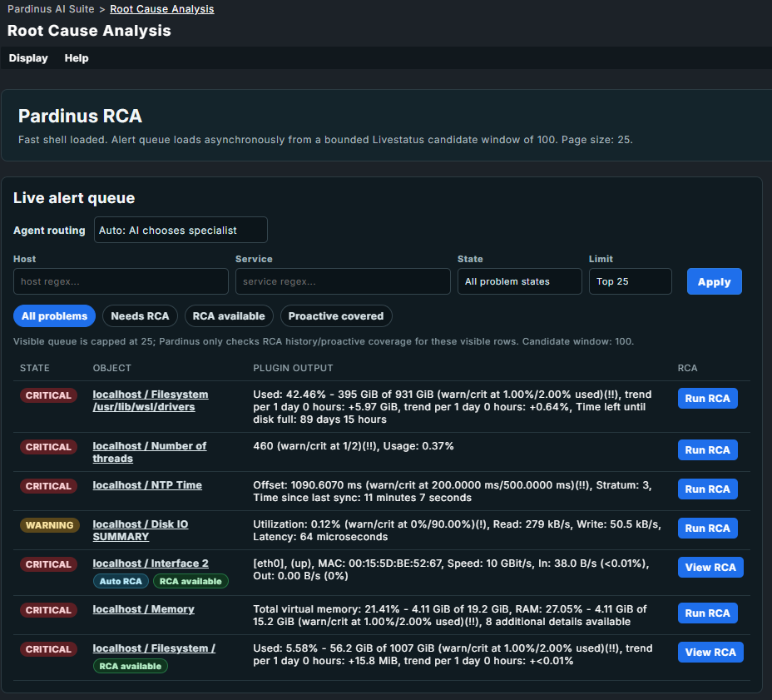
Task: Open localhost Number of threads link
Action: (x=149, y=452)
